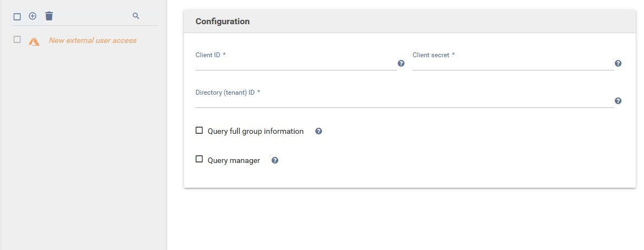View help icon for Query manager
The width and height of the screenshot is (644, 250).
coord(275,161)
